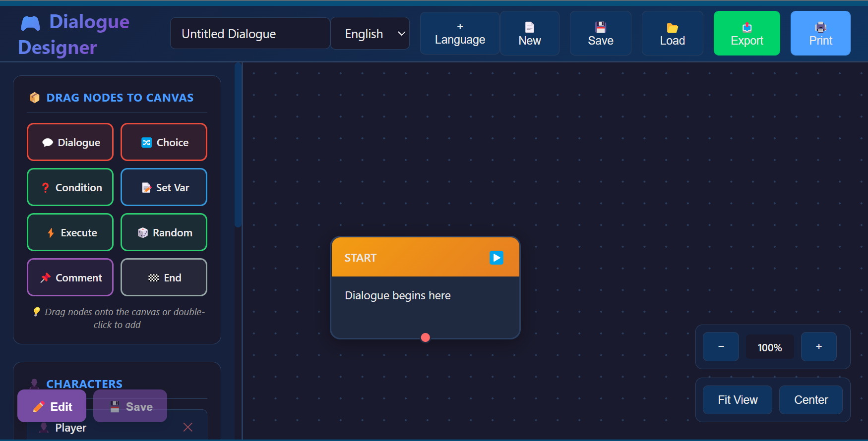Image resolution: width=868 pixels, height=441 pixels.
Task: Click the purple Edit button with pencil
Action: click(52, 406)
